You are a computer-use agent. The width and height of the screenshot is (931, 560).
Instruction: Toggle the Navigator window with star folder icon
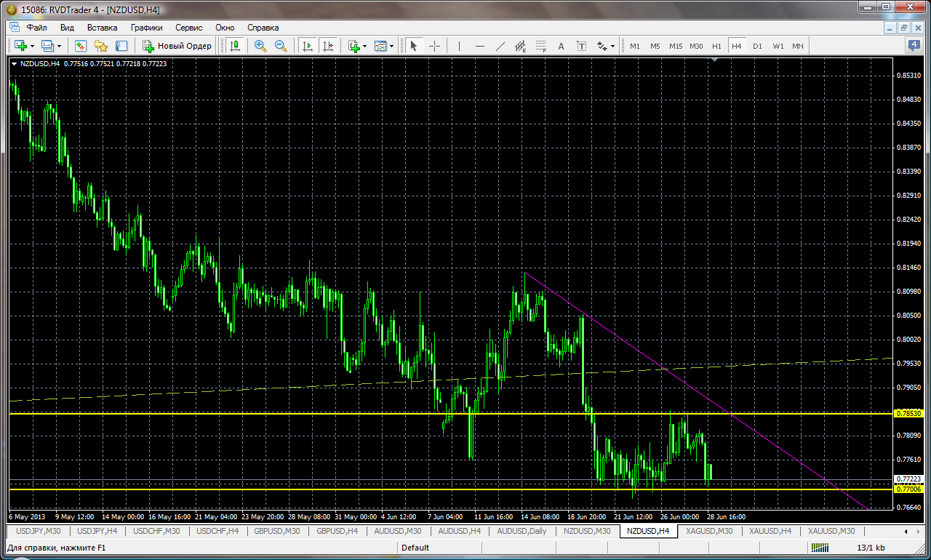(x=101, y=46)
